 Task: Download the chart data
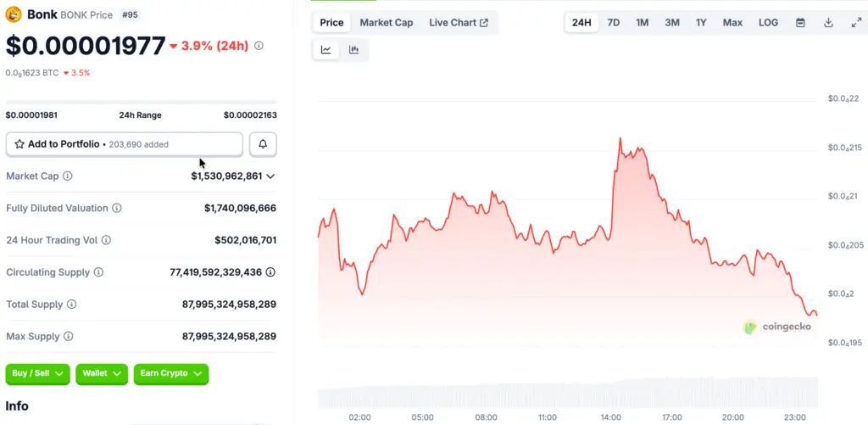pos(828,23)
